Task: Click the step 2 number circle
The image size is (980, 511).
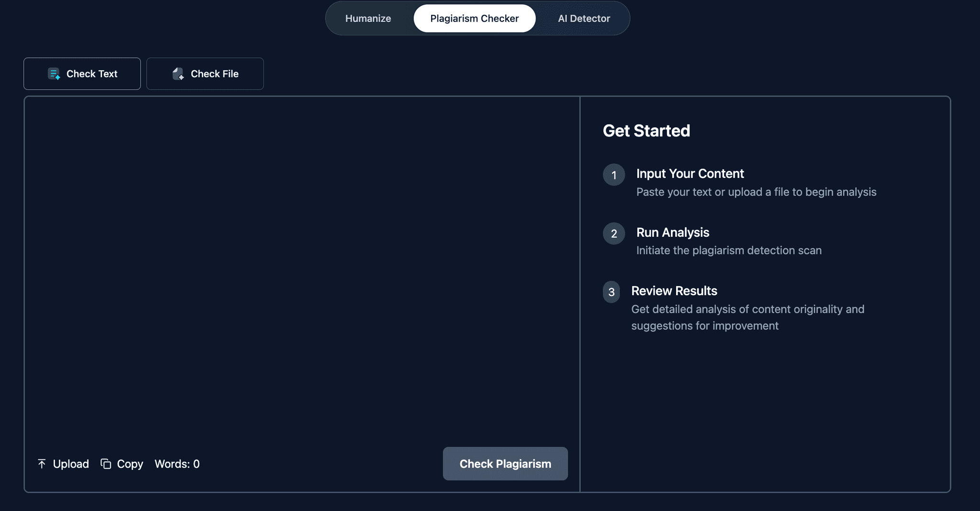Action: click(613, 233)
